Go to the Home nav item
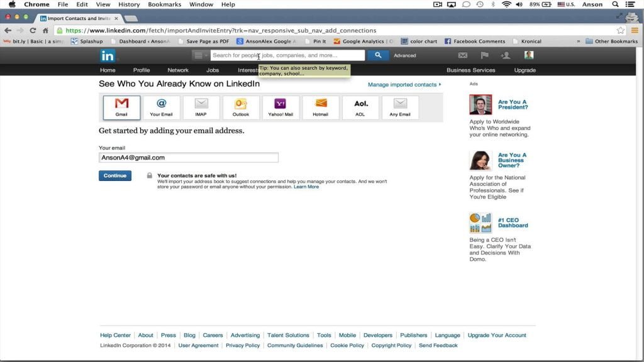The width and height of the screenshot is (644, 362). [x=108, y=70]
